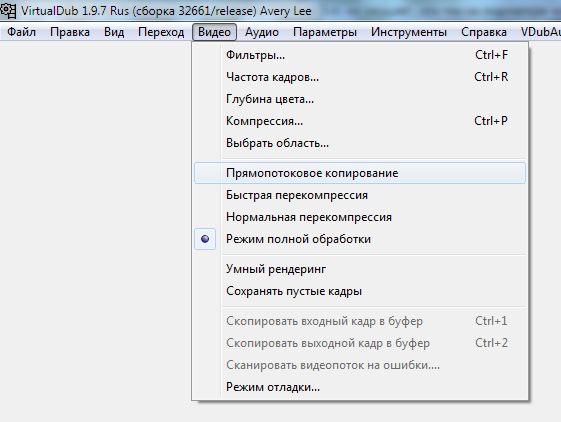Open Частота кадров... dialog
The height and width of the screenshot is (422, 561).
[x=360, y=77]
